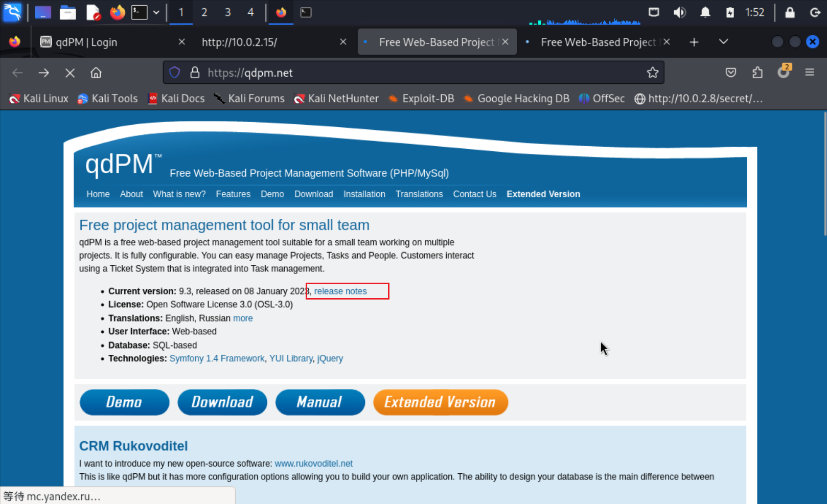
Task: Click the blue Demo button
Action: click(124, 402)
